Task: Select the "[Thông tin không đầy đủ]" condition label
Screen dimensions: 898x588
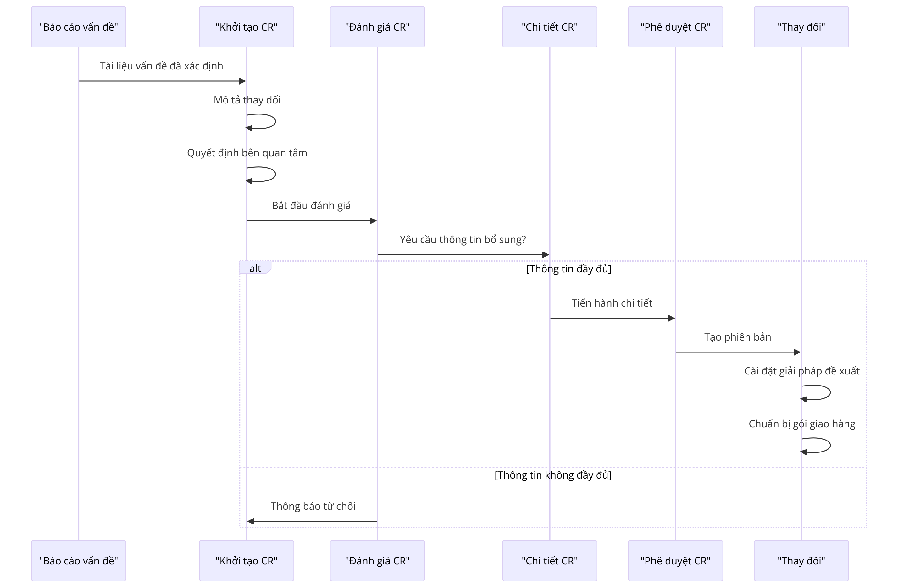Action: [553, 475]
